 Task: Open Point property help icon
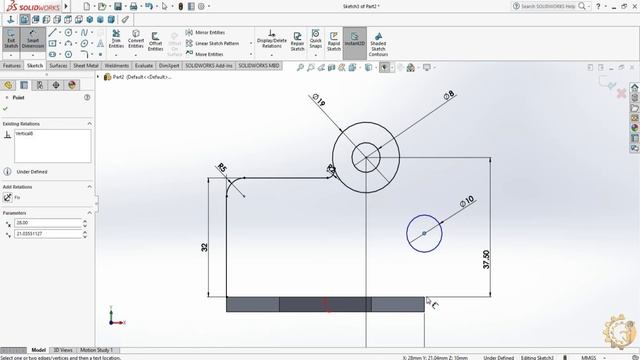click(87, 98)
